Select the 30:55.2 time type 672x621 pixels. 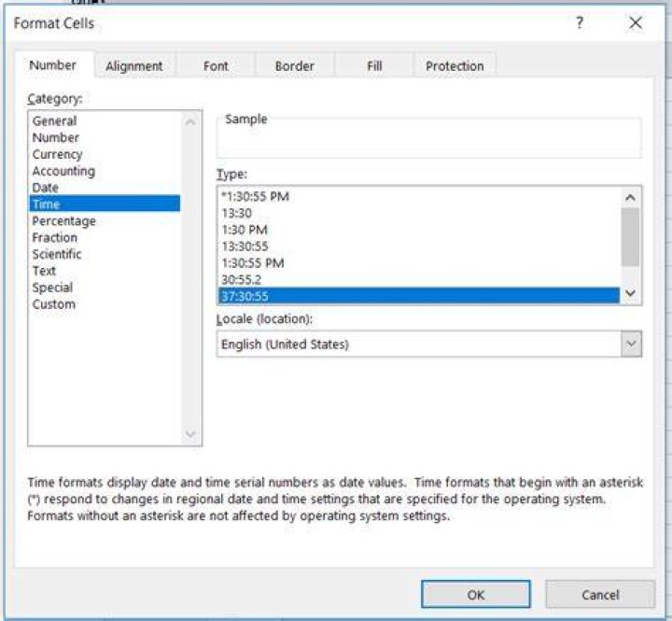419,279
